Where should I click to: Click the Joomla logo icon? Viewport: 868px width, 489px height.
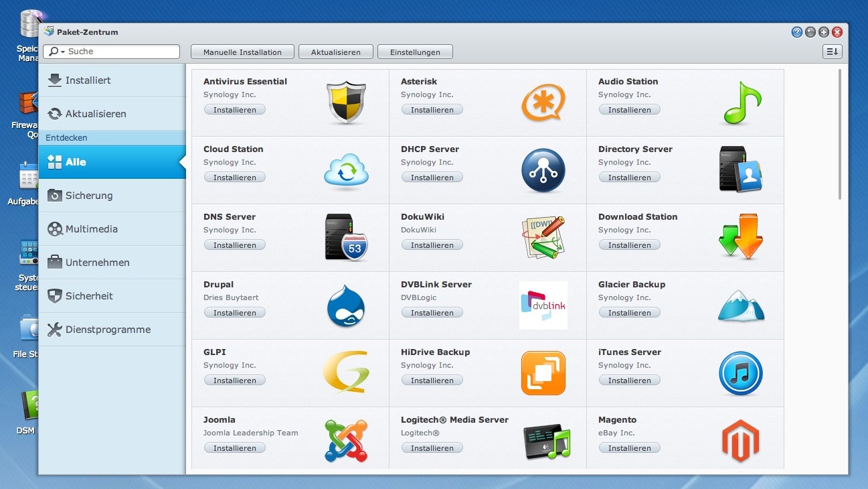click(x=346, y=441)
